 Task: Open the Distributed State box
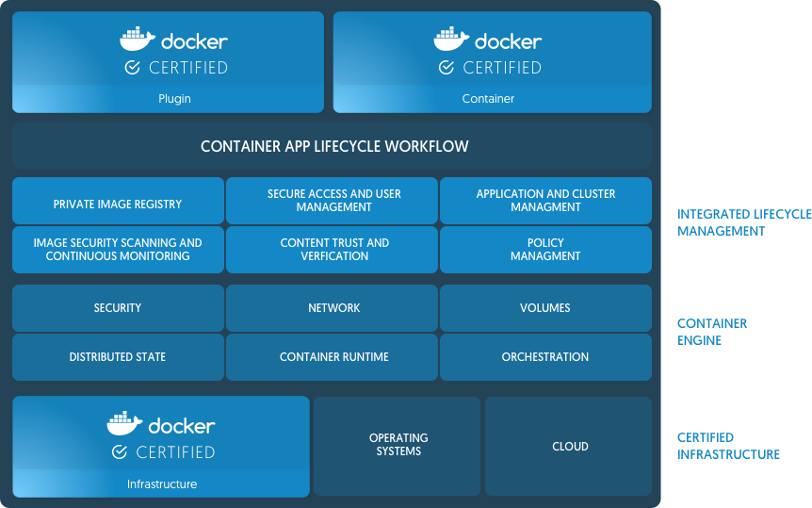(x=118, y=357)
